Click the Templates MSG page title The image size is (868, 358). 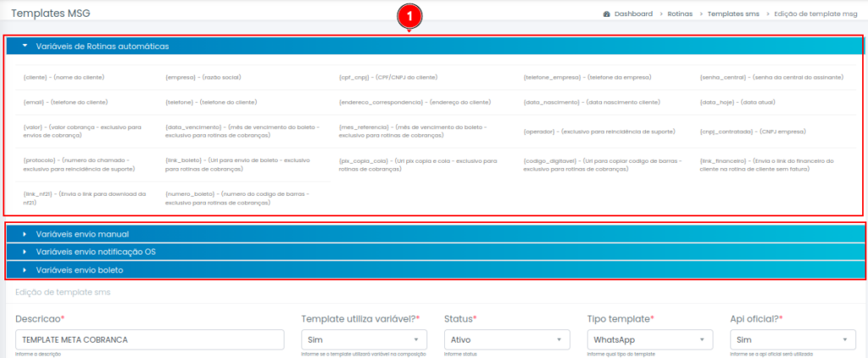[x=49, y=14]
